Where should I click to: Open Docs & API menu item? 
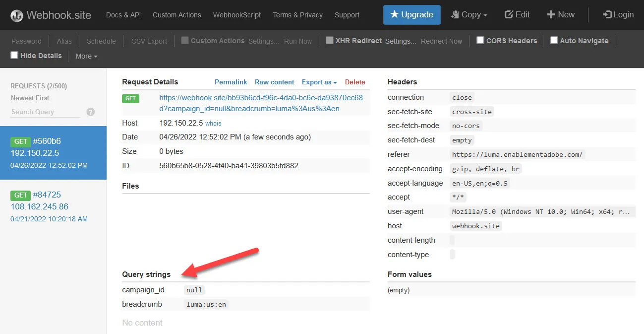point(123,15)
